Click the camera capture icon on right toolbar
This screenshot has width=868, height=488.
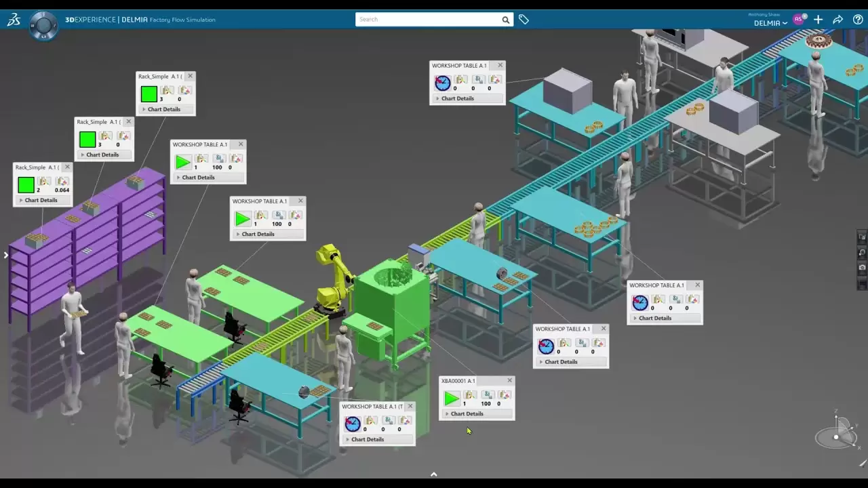pyautogui.click(x=862, y=267)
